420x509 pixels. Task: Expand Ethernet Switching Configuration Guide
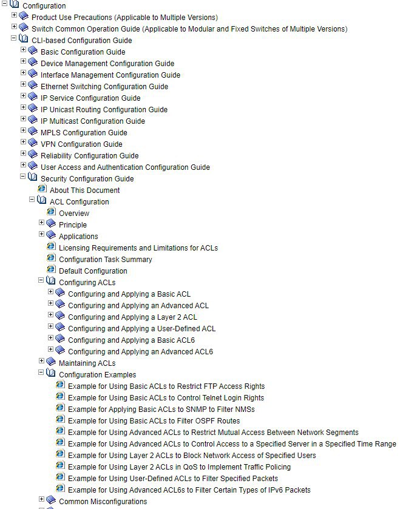[x=23, y=84]
